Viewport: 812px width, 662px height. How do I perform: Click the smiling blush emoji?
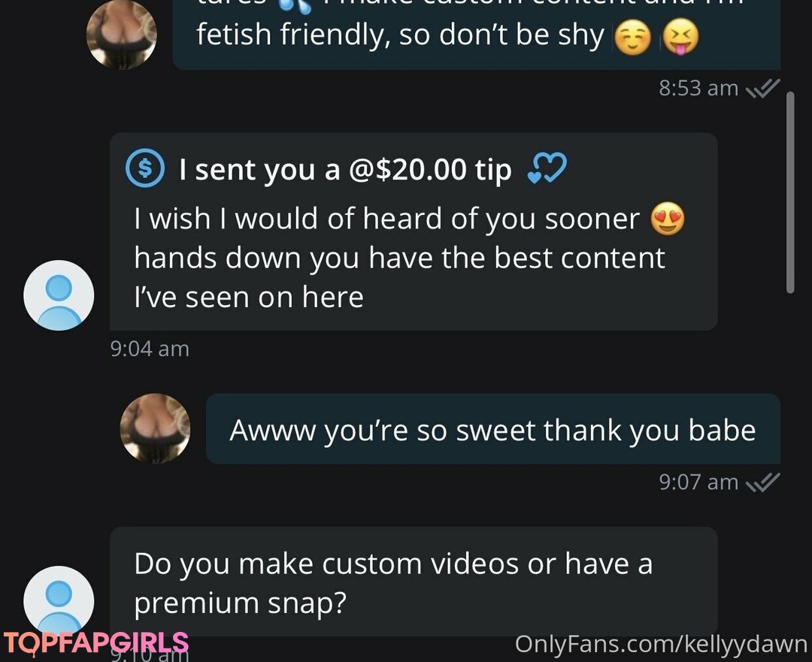632,38
